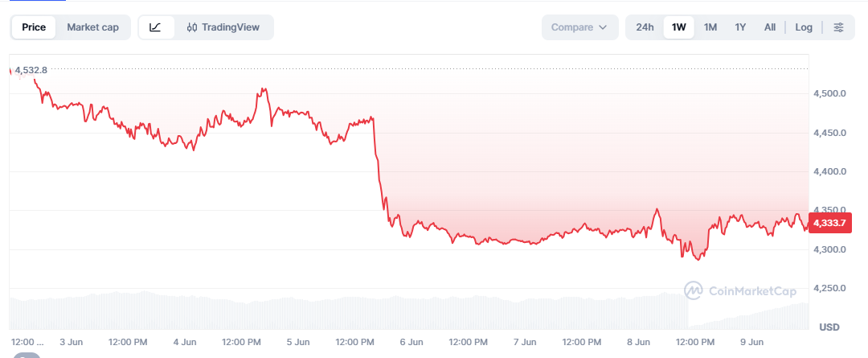This screenshot has width=868, height=358.
Task: Click the volume bars area
Action: tap(409, 313)
